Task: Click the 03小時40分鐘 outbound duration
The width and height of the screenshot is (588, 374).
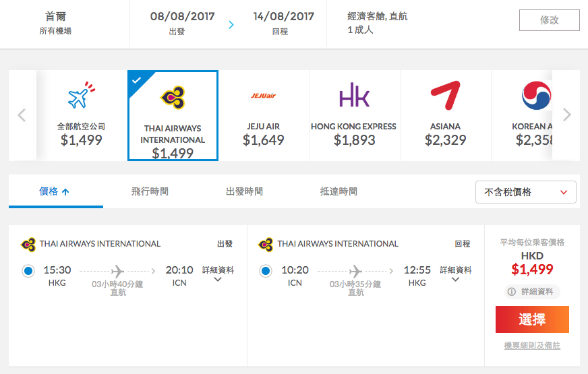Action: pyautogui.click(x=117, y=284)
